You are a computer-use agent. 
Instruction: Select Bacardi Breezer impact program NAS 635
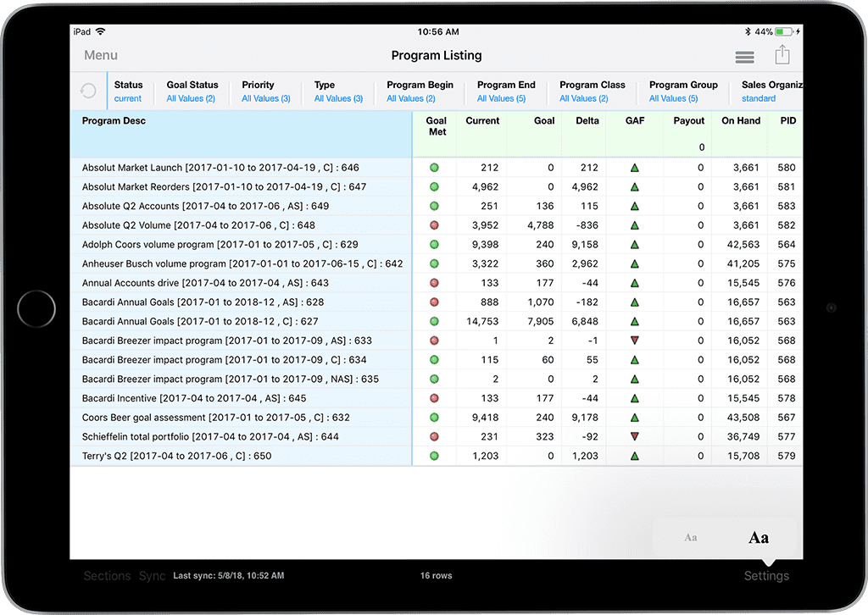[231, 380]
